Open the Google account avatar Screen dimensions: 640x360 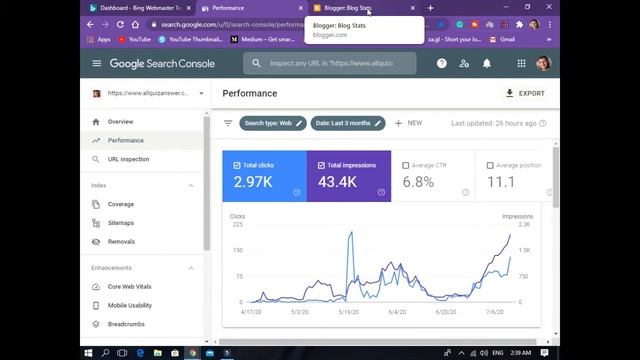point(543,63)
